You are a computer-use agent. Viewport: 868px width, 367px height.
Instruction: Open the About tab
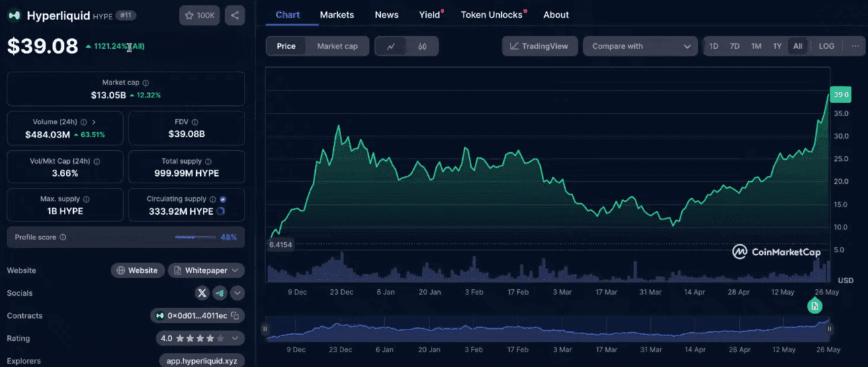pyautogui.click(x=556, y=15)
